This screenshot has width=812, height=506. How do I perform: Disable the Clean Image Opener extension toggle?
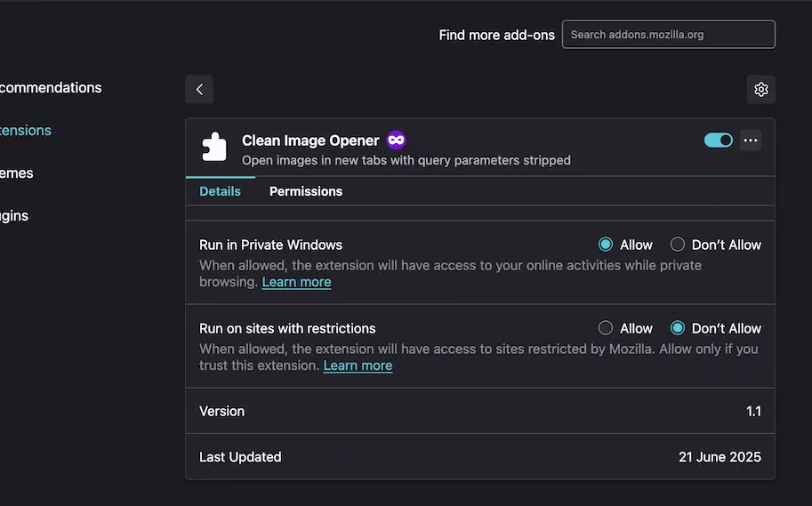pos(719,140)
